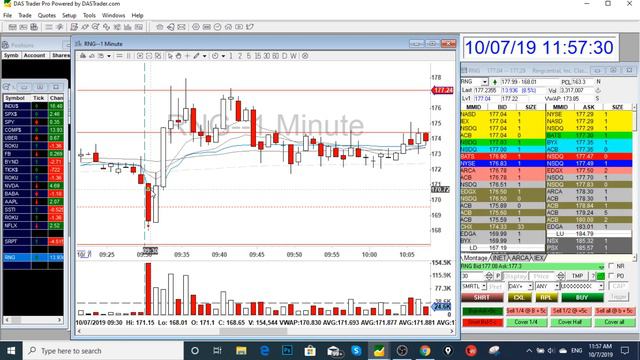Select the hand pan tool in chart toolbar
The height and width of the screenshot is (360, 640).
tap(178, 56)
